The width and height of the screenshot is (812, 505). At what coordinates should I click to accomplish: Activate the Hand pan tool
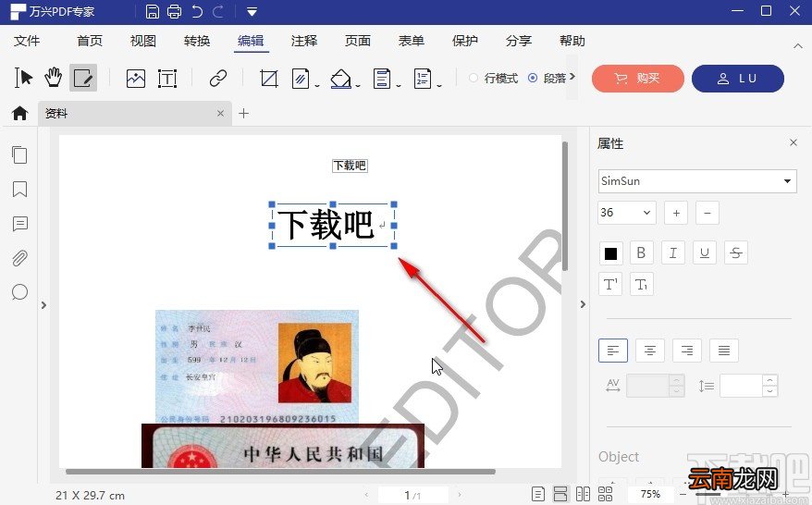click(x=53, y=79)
